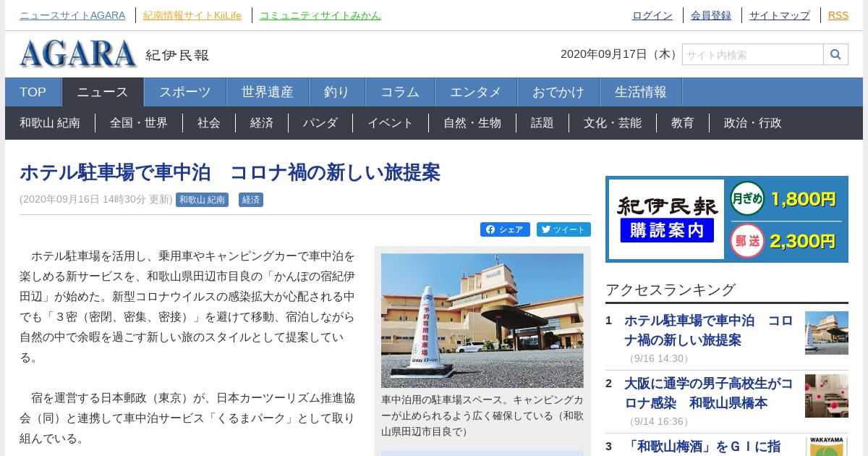
Task: Select 文化・芸能 submenu item
Action: [613, 123]
